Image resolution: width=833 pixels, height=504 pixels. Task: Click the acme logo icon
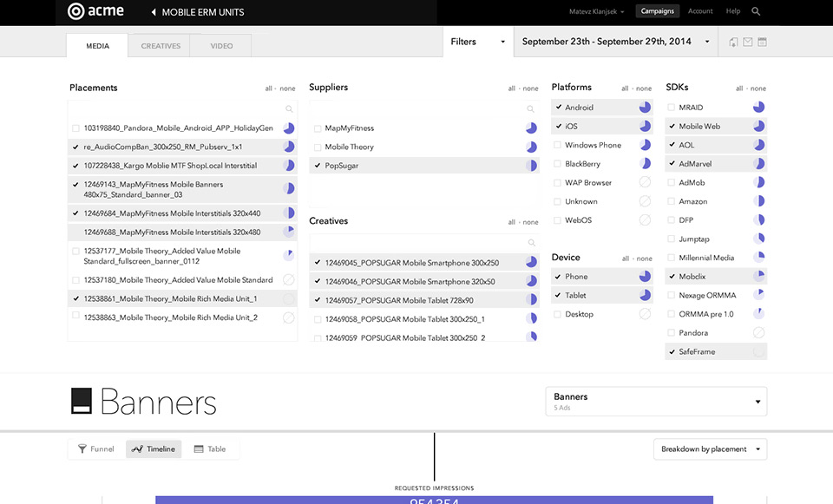click(x=76, y=11)
